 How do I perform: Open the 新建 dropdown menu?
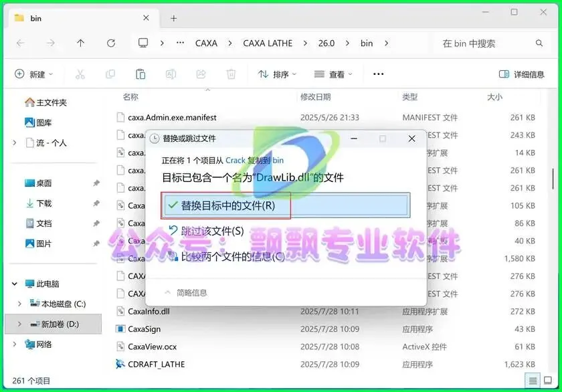[x=34, y=74]
